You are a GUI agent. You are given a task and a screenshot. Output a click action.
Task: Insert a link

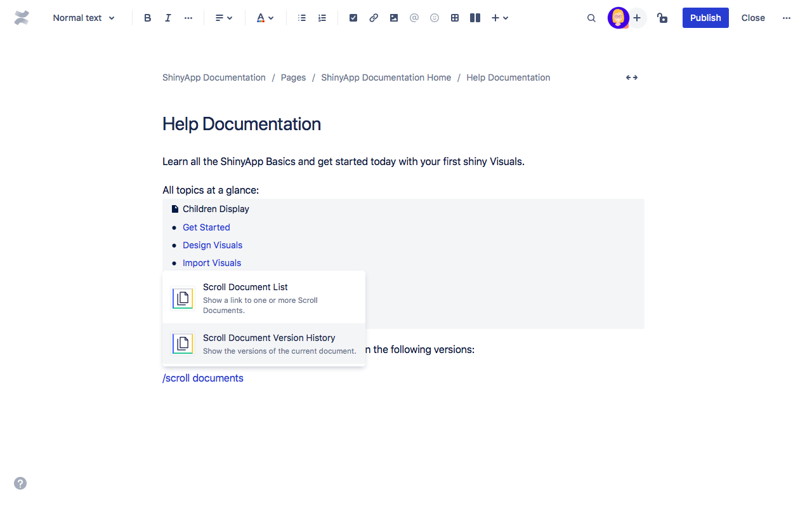click(x=373, y=18)
